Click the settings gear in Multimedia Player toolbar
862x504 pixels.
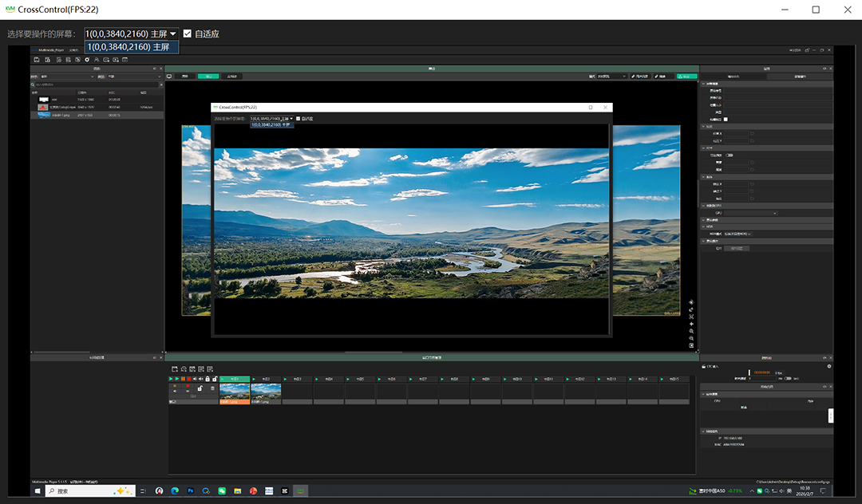[87, 60]
